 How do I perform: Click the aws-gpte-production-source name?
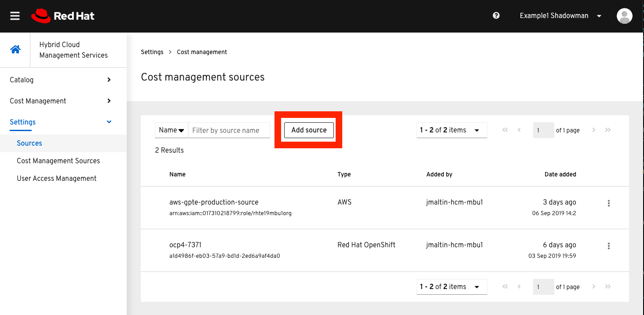(214, 202)
